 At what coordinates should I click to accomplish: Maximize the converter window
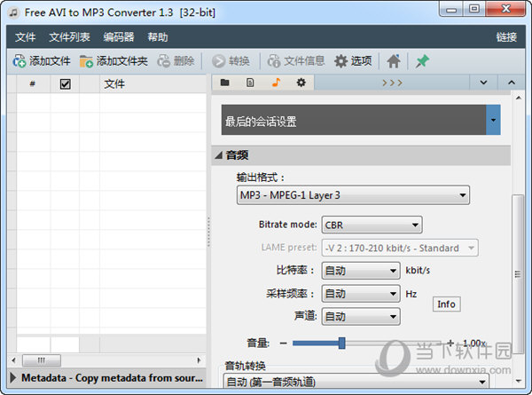pyautogui.click(x=474, y=9)
